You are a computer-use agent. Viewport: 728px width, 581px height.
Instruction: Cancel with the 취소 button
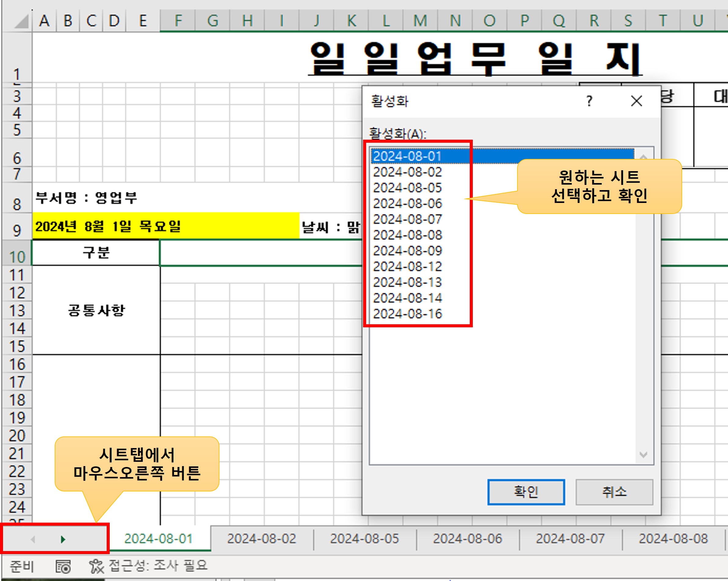click(x=614, y=492)
